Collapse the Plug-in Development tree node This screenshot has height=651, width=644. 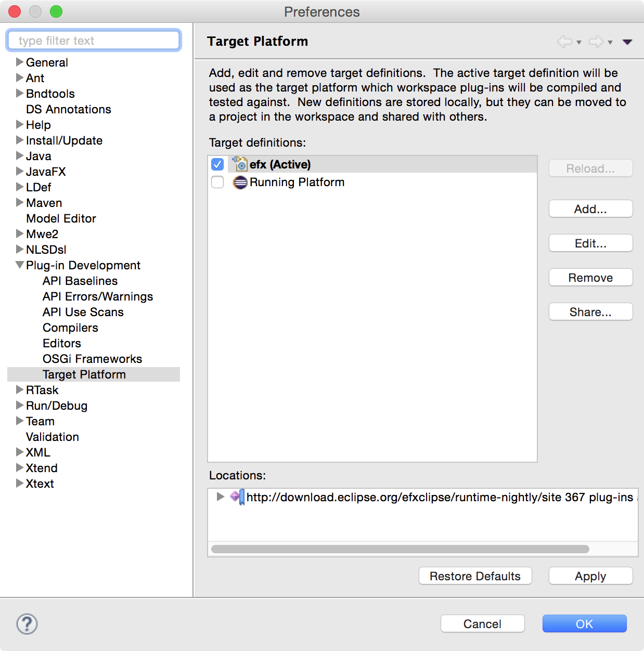pos(20,265)
